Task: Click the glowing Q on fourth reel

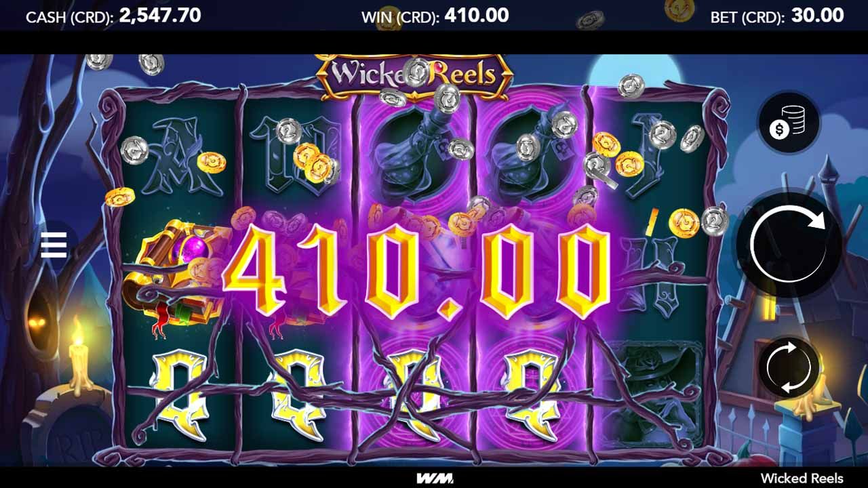Action: pos(534,393)
